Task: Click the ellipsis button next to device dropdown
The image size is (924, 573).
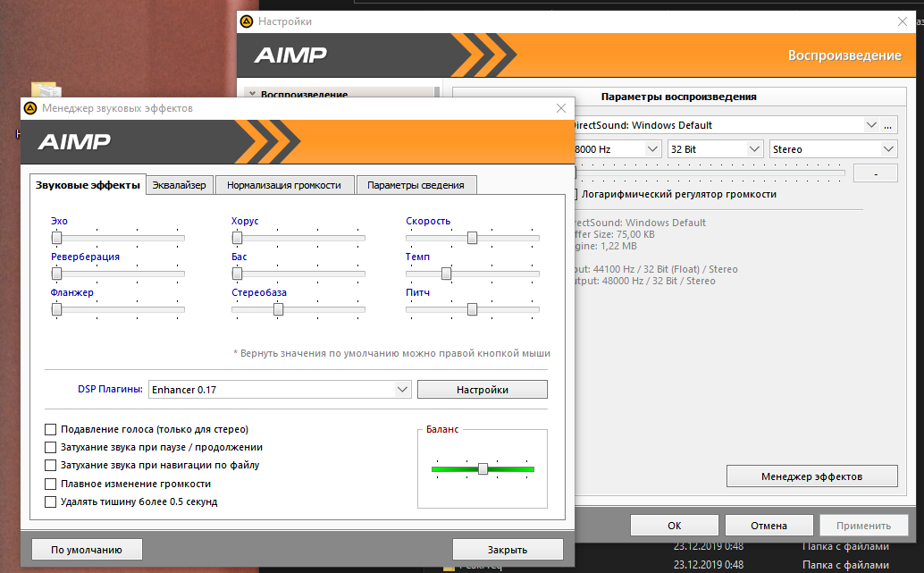Action: tap(888, 125)
